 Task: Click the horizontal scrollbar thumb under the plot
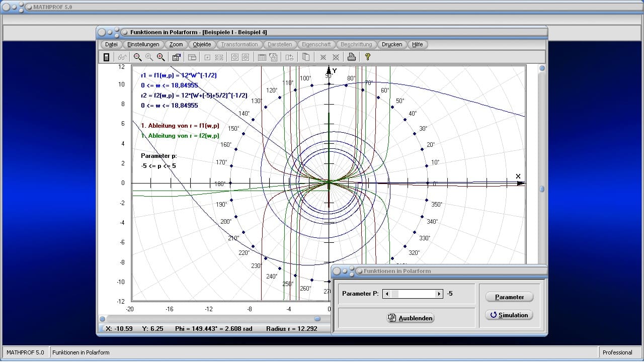[317, 319]
